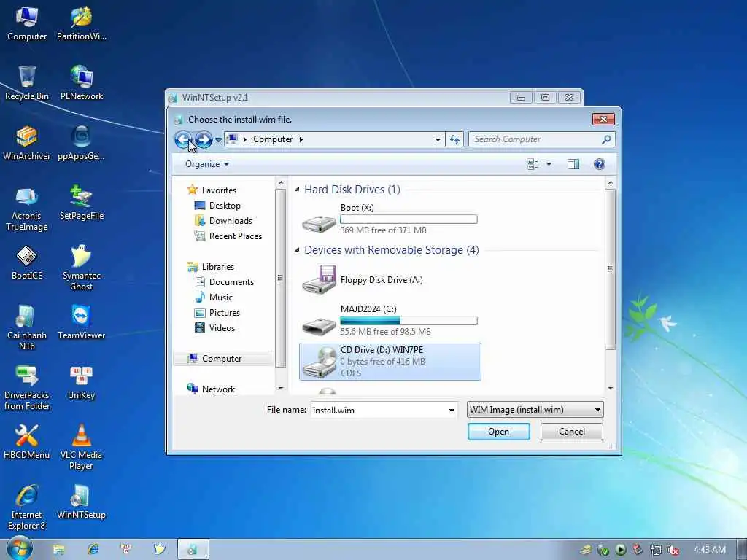The width and height of the screenshot is (747, 560).
Task: Launch TeamViewer from desktop
Action: [x=82, y=322]
